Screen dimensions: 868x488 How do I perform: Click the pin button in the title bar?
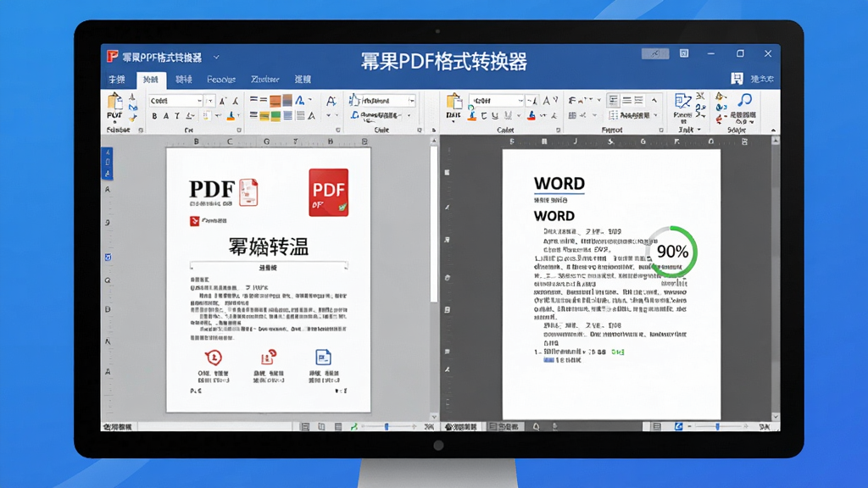pos(655,53)
